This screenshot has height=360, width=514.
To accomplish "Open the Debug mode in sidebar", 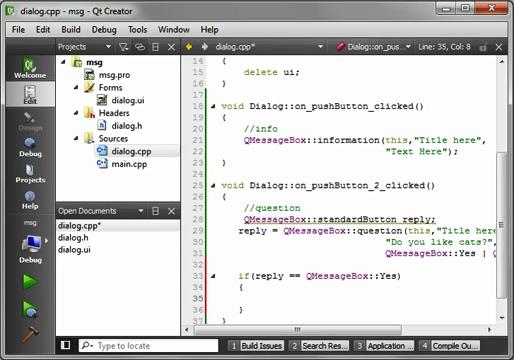I will [x=30, y=147].
